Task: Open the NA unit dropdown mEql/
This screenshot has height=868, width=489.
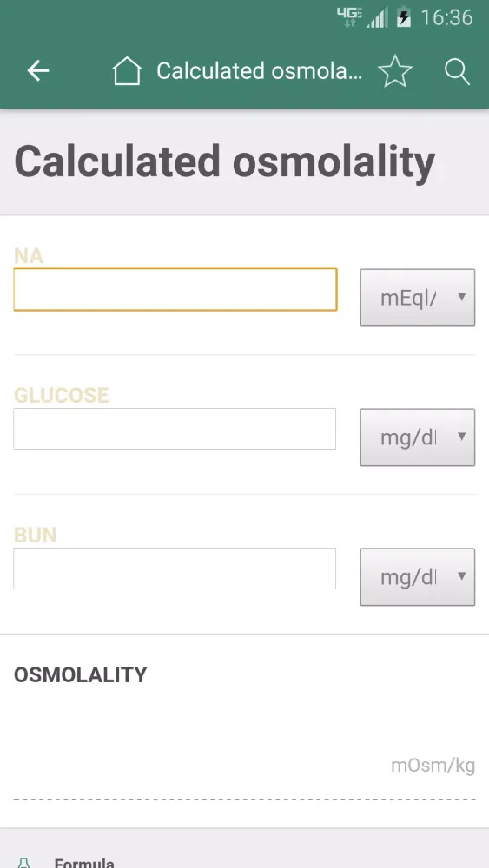Action: click(418, 298)
